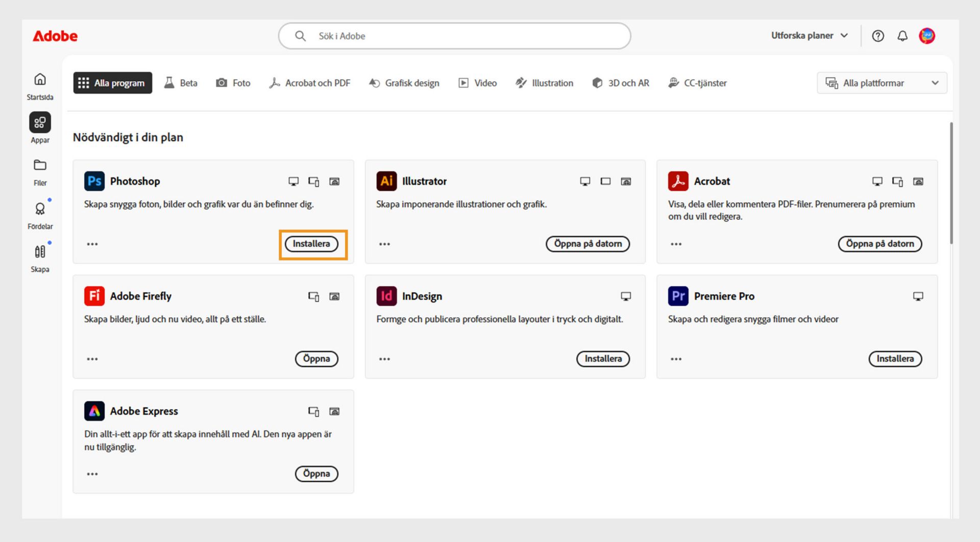The image size is (980, 542).
Task: Open the notifications bell
Action: coord(902,36)
